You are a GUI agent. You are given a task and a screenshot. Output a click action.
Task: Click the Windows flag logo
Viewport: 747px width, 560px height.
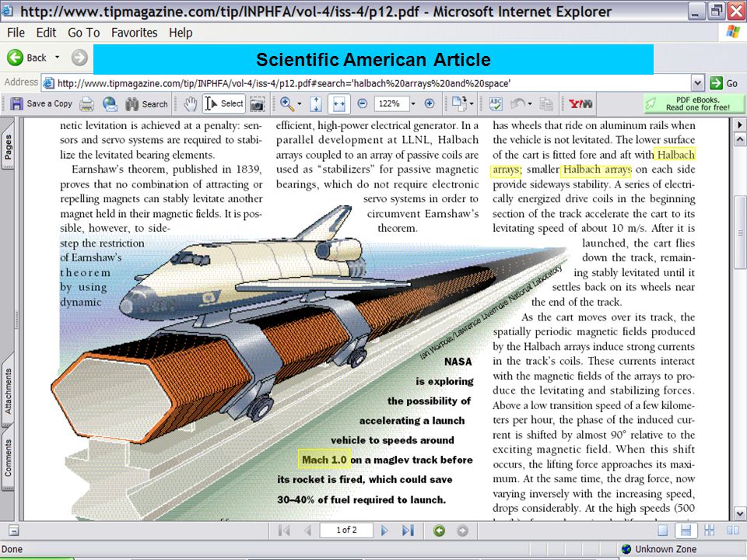(x=733, y=33)
